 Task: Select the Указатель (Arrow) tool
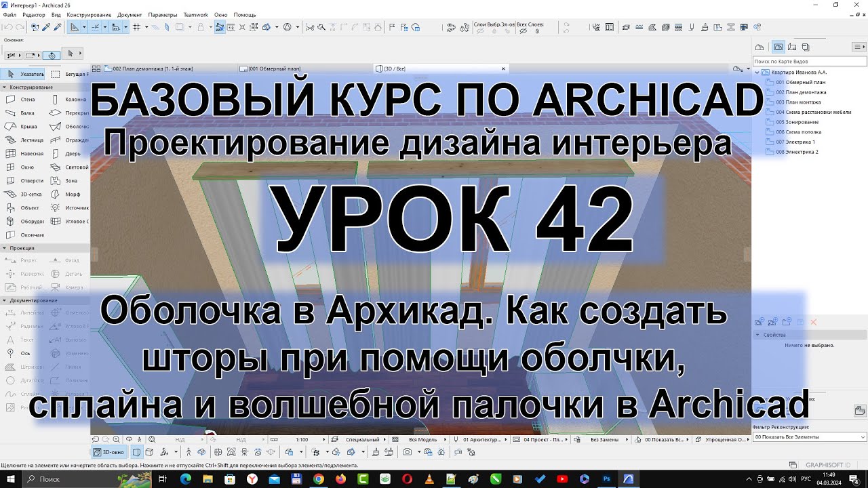click(23, 74)
